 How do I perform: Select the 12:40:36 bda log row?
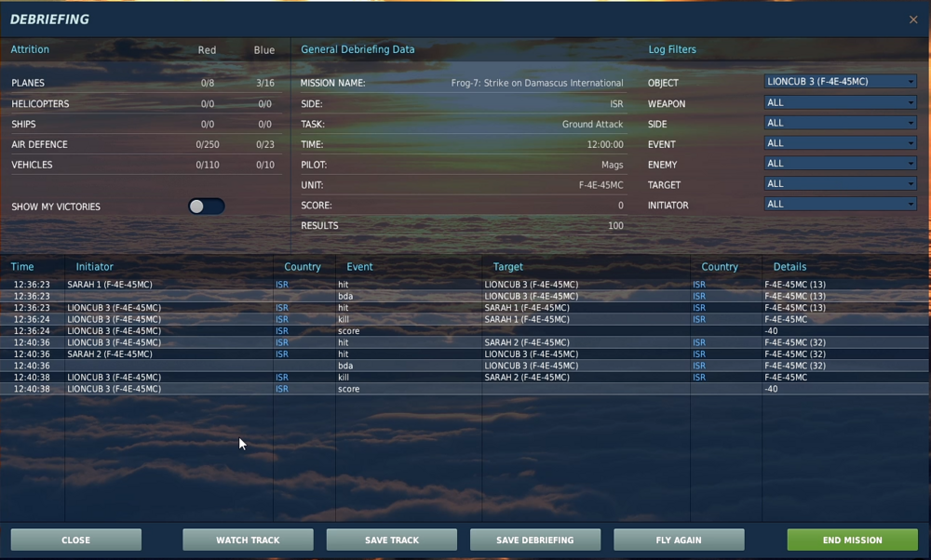click(x=465, y=366)
